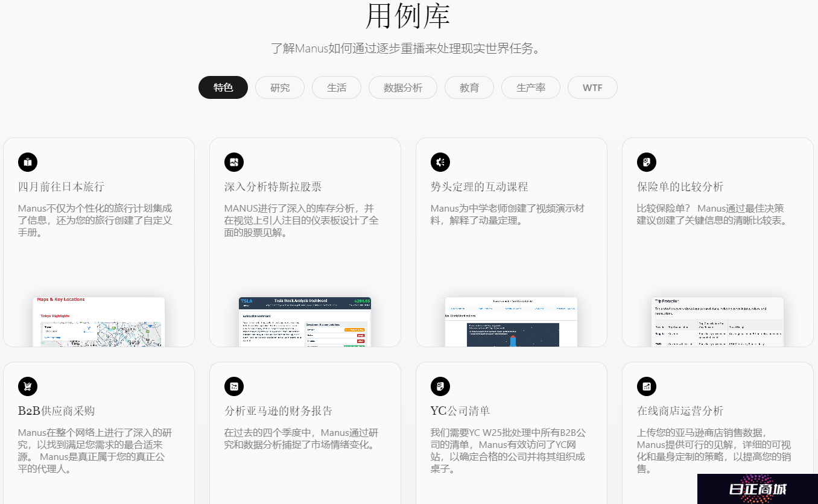Open the 深入分析特斯拉股票 title
This screenshot has height=504, width=818.
(x=273, y=187)
